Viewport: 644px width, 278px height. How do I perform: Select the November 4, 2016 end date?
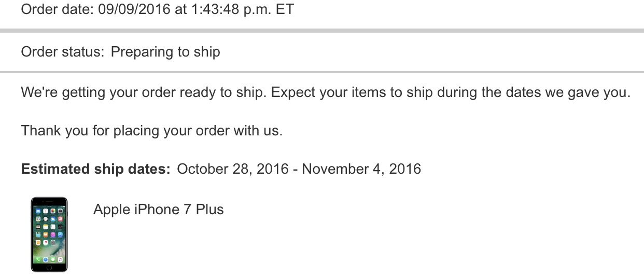(361, 169)
